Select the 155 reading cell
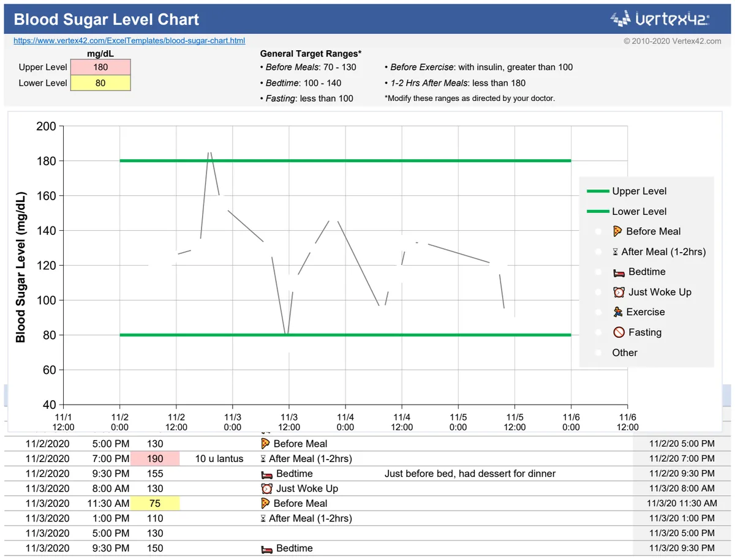Screen dimensions: 735x560 pos(155,474)
